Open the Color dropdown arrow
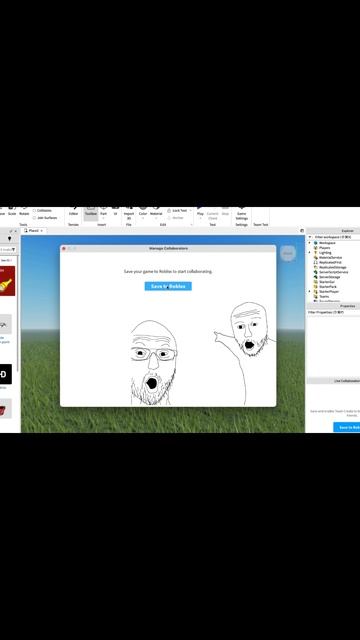This screenshot has width=360, height=640. (x=143, y=218)
